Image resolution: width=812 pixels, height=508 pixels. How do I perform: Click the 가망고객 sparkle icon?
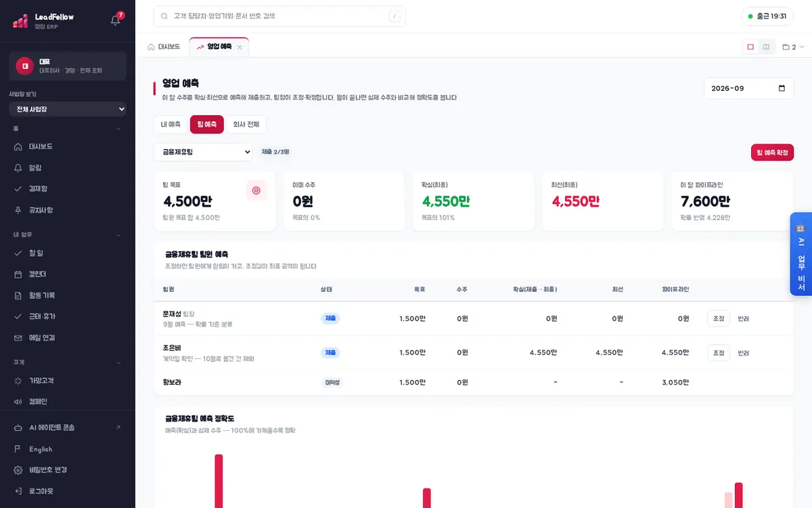click(x=18, y=381)
